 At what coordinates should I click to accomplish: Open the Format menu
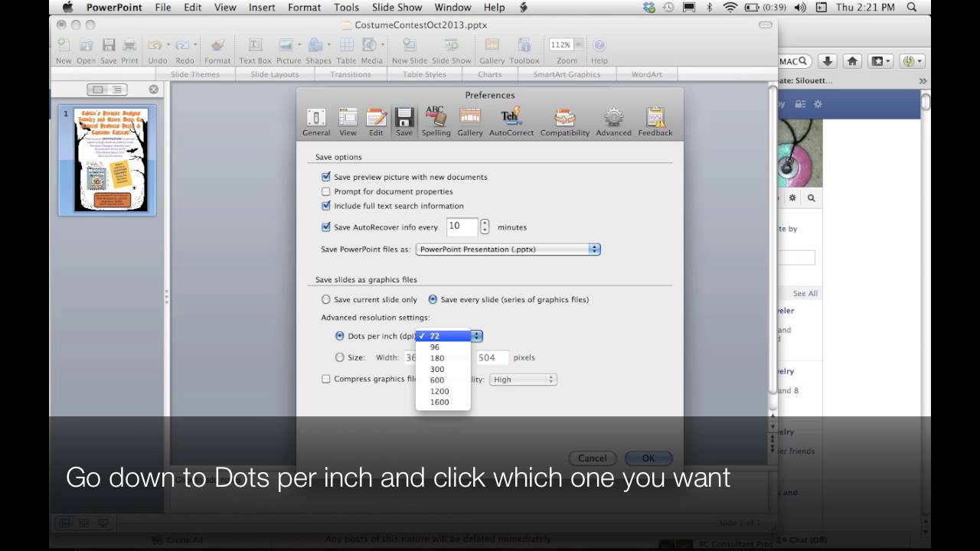[x=305, y=7]
